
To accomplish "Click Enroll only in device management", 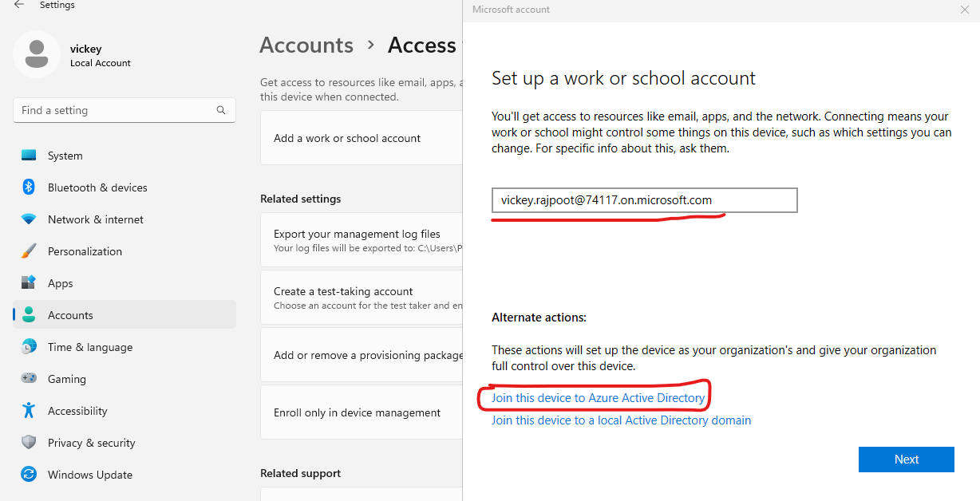I will click(x=362, y=412).
